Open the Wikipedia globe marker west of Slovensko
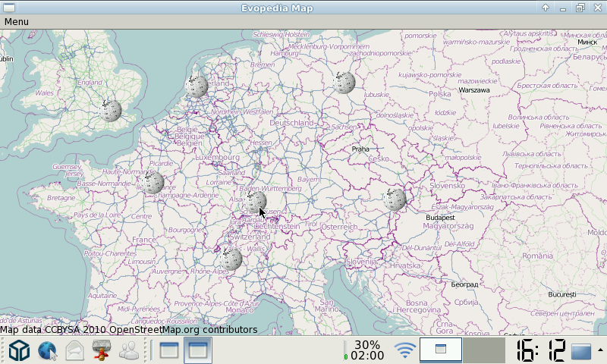The width and height of the screenshot is (607, 364). [395, 199]
